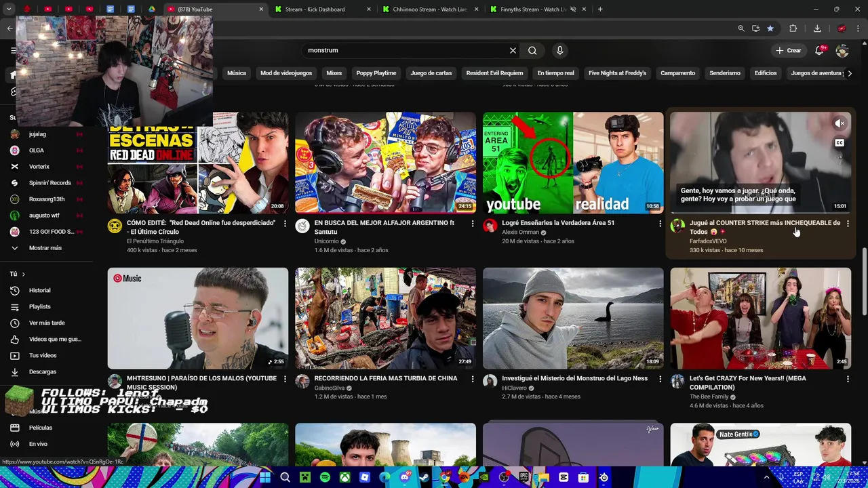Switch to Chhiinnoo Stream tab
Viewport: 868px width, 488px height.
click(x=431, y=9)
